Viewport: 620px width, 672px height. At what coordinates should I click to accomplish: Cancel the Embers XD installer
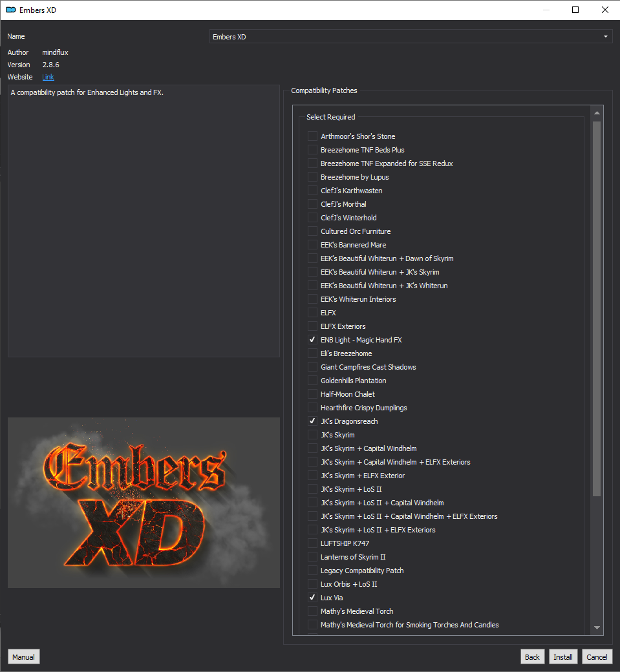click(597, 657)
